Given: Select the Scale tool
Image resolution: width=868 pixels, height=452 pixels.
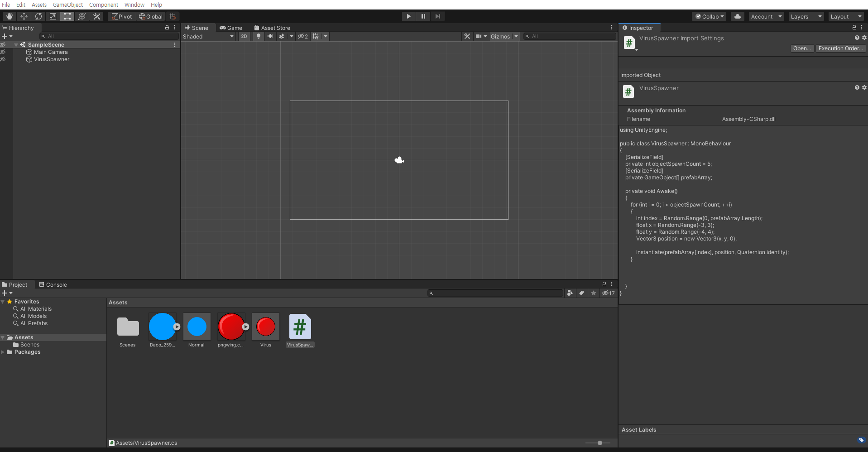Looking at the screenshot, I should coord(53,16).
